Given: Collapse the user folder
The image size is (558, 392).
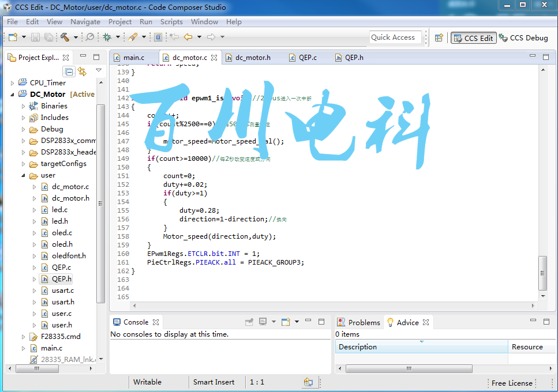Looking at the screenshot, I should (x=23, y=175).
